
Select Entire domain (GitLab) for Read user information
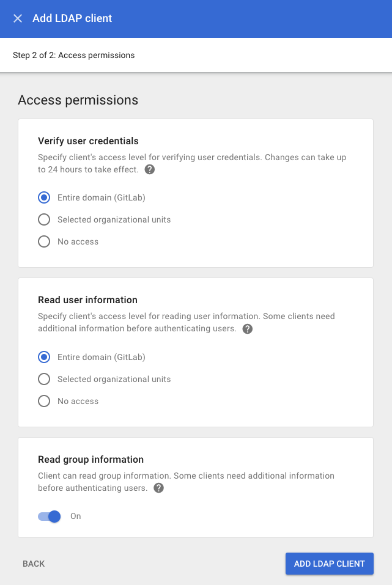[x=43, y=357]
